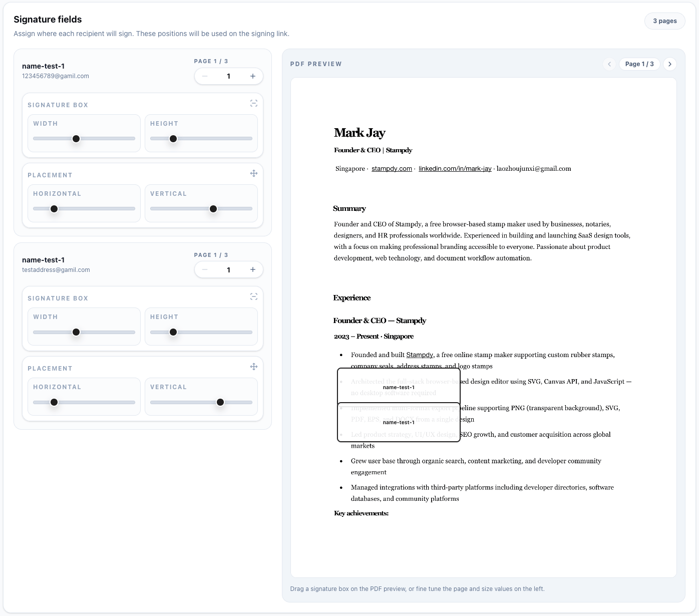Click the "Grew user base through organic search" bullet
This screenshot has width=699, height=616.
pos(476,467)
